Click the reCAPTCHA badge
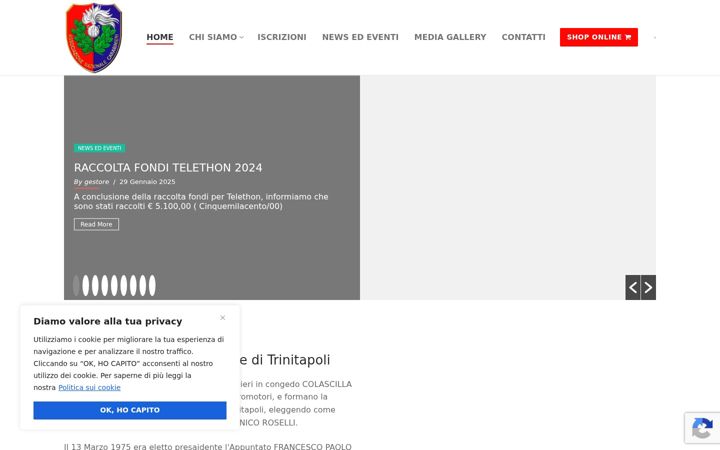 702,428
